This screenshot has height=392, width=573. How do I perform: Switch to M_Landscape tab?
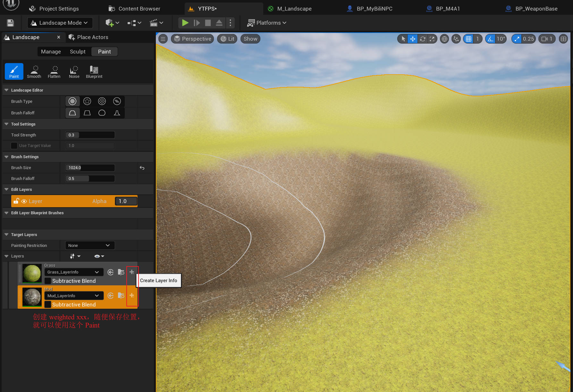point(290,9)
